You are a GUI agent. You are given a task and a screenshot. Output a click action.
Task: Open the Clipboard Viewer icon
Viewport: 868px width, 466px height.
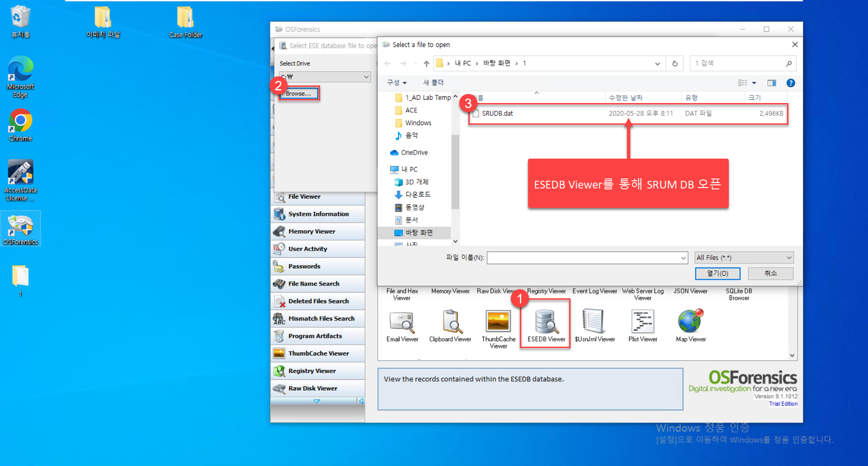tap(450, 322)
